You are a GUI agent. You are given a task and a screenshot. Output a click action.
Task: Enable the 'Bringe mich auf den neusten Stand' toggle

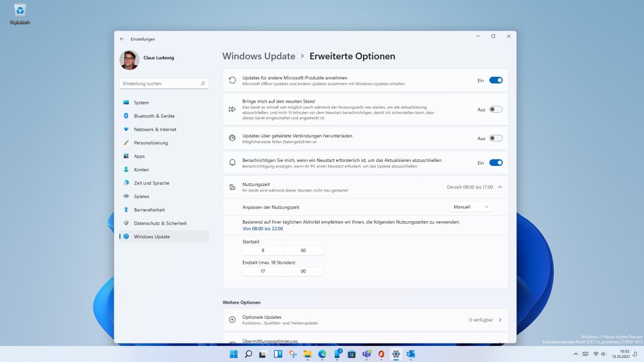(496, 109)
